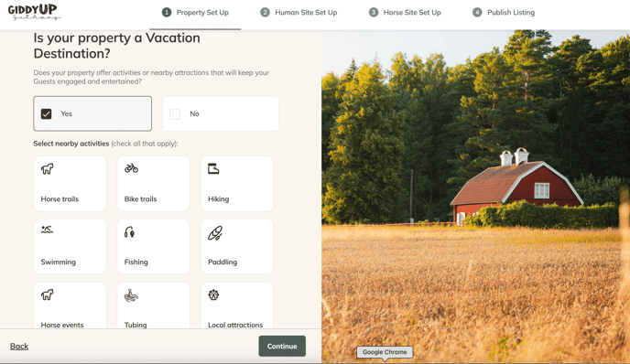Click the GiddyUp Getaway logo

[34, 12]
